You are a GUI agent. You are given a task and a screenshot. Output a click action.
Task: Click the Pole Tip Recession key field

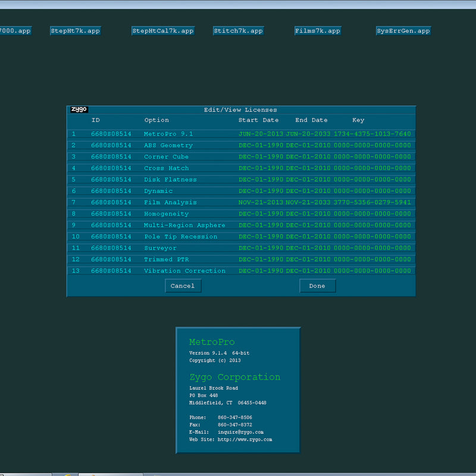[x=372, y=237]
